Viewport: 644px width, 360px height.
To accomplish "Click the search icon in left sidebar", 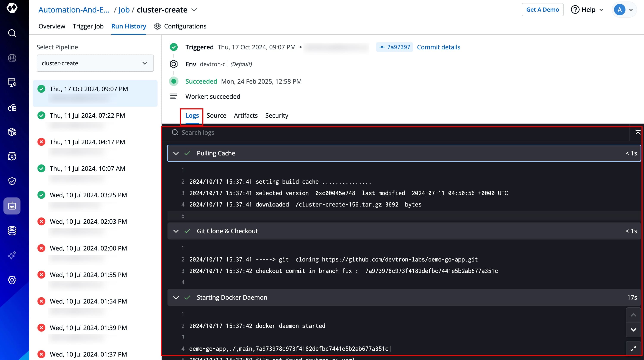I will click(x=12, y=33).
